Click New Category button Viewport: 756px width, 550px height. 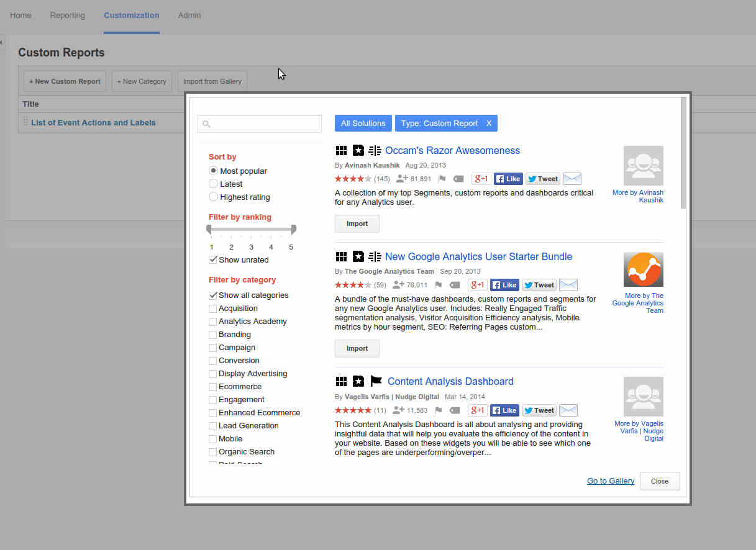tap(142, 81)
